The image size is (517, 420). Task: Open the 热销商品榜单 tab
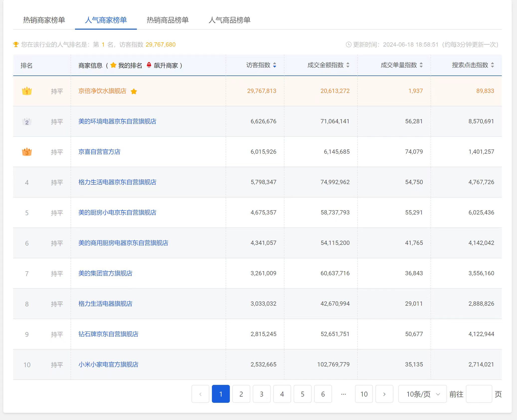[x=168, y=20]
